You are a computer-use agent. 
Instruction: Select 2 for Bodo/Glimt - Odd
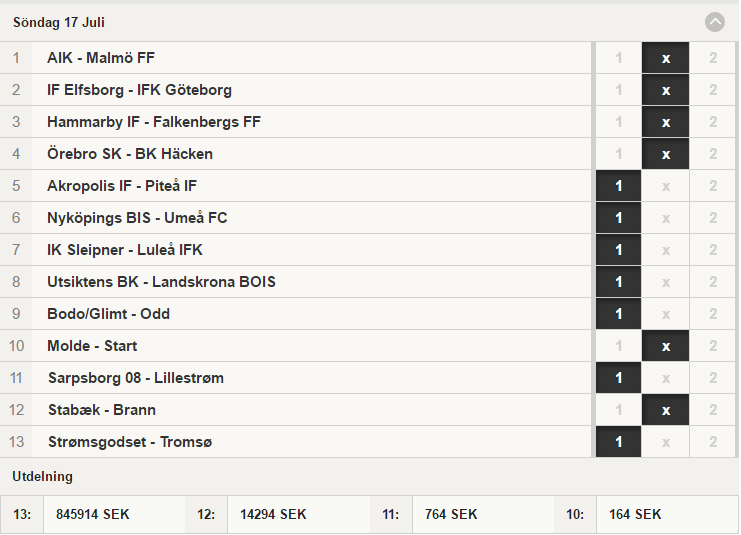[713, 314]
